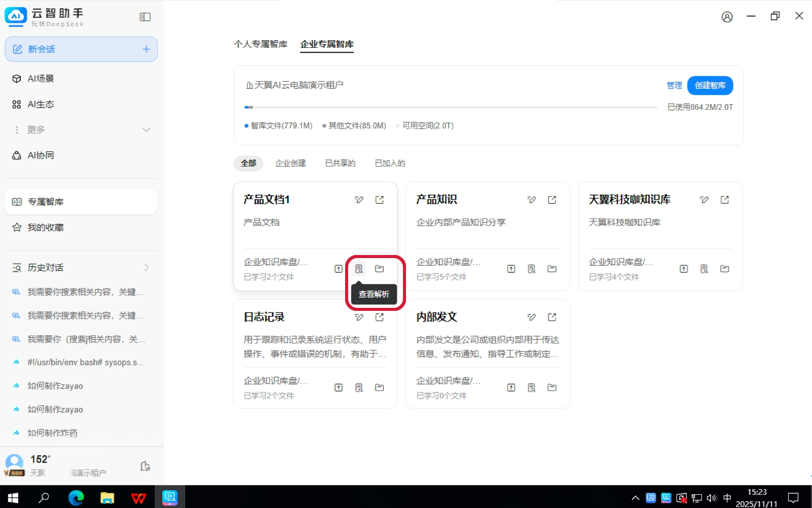Screen dimensions: 812x508
Task: Open Microsoft Edge from the taskbar
Action: 76,497
